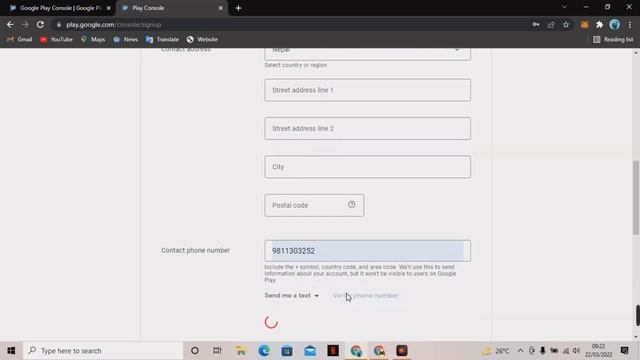Screen dimensions: 640x360
Task: Open Netflix from the taskbar
Action: pos(333,351)
